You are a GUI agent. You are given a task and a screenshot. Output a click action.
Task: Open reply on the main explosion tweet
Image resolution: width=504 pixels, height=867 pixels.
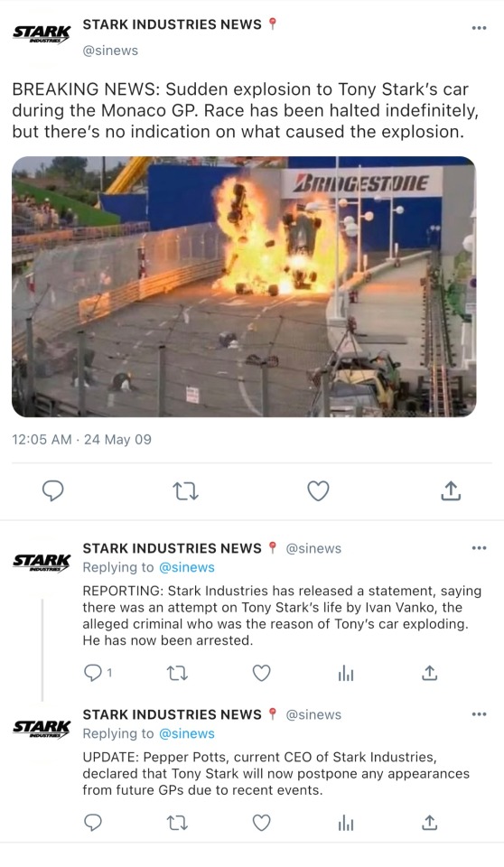pyautogui.click(x=52, y=490)
